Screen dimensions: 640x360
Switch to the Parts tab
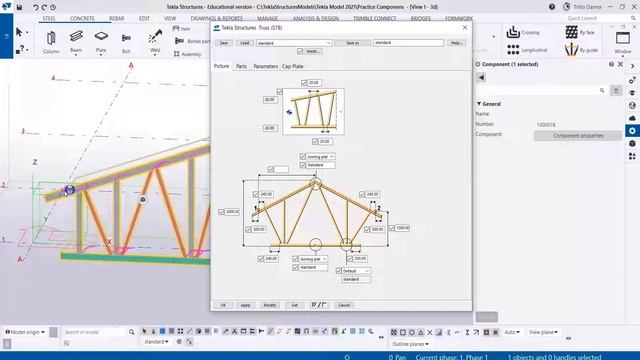pyautogui.click(x=241, y=66)
